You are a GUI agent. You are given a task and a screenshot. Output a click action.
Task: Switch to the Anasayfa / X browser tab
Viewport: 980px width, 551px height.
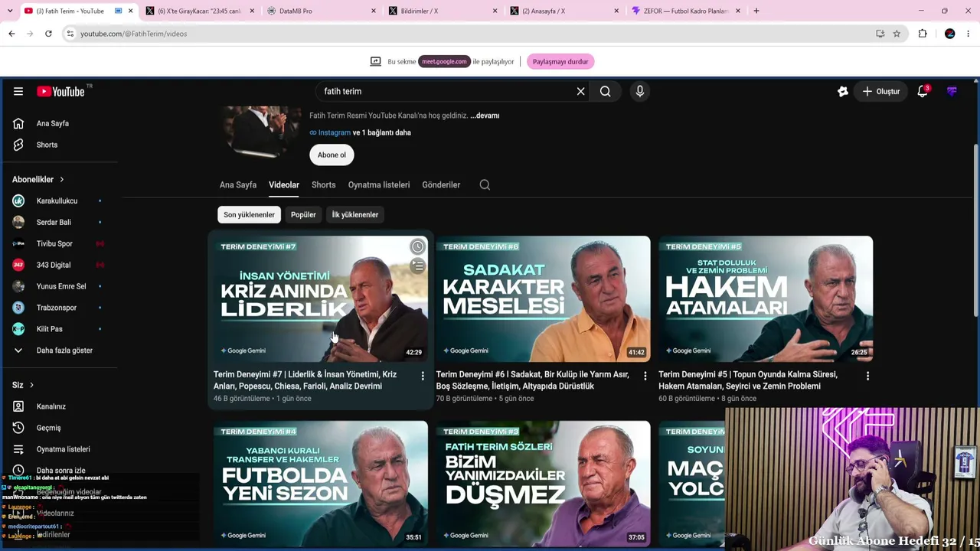(565, 11)
